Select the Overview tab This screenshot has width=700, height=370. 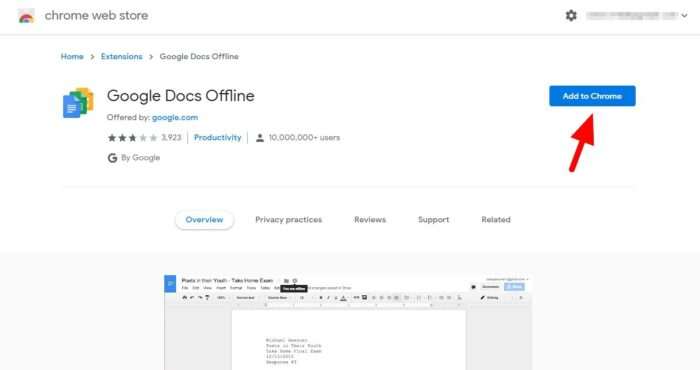[x=204, y=220]
